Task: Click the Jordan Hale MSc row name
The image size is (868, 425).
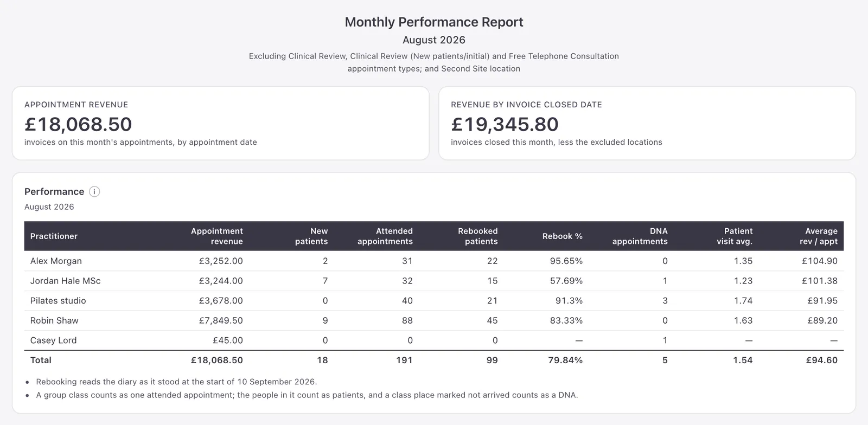Action: tap(65, 281)
